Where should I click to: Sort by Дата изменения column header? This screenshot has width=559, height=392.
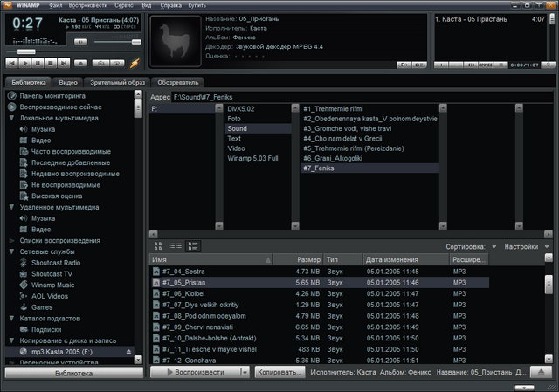point(406,260)
